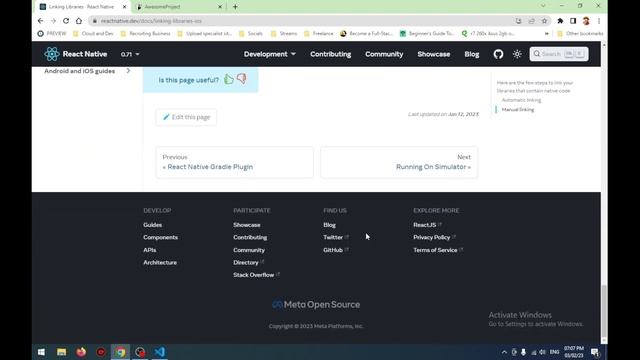Open the Windows Start menu
The width and height of the screenshot is (640, 360).
(41, 352)
